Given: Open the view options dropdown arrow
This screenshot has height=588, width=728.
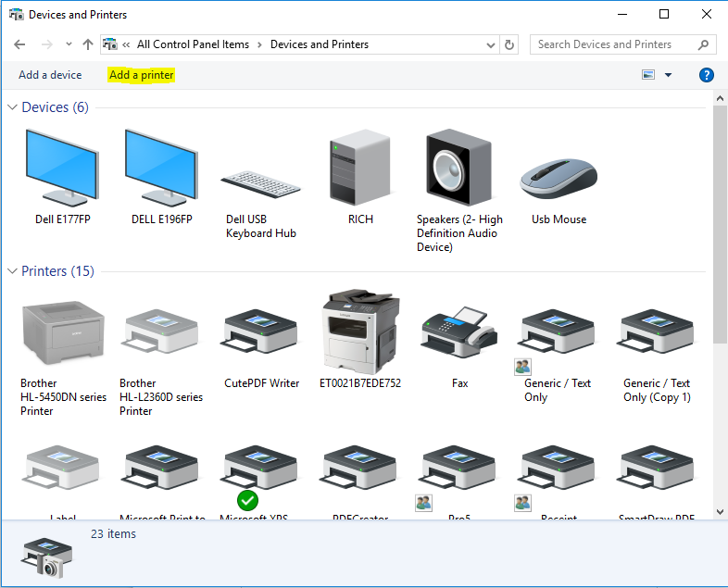Looking at the screenshot, I should pos(668,75).
